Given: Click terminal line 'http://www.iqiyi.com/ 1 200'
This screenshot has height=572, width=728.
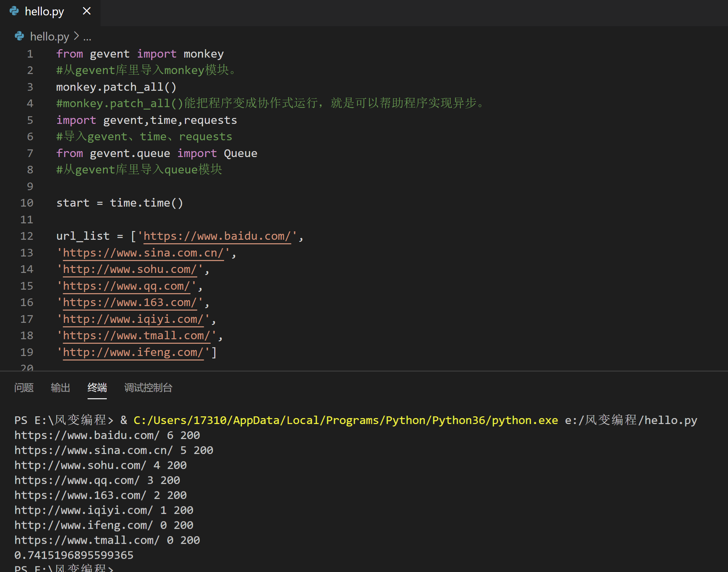Looking at the screenshot, I should coord(104,510).
